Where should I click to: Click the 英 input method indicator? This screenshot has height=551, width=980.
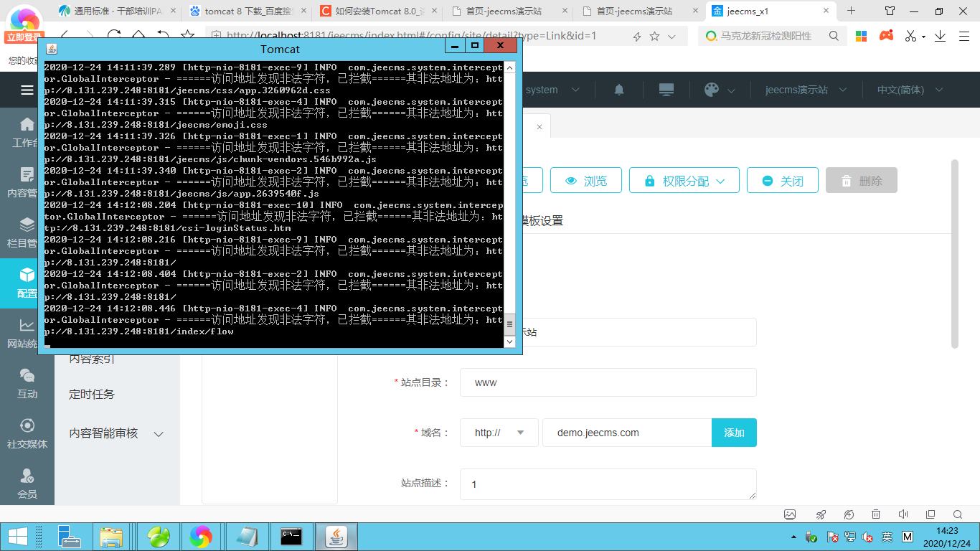887,537
